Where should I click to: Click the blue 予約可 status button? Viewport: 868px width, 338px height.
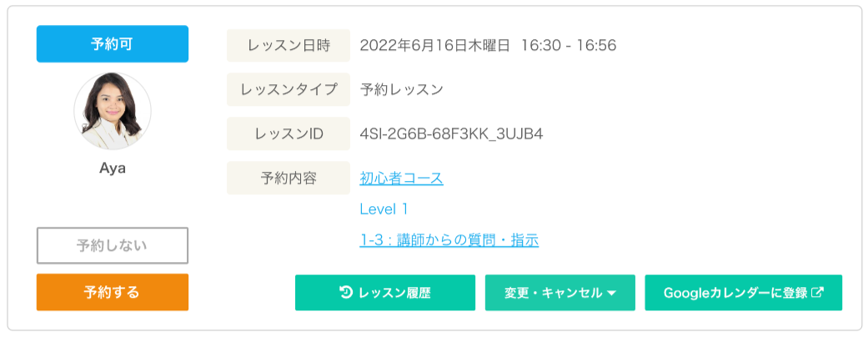coord(113,44)
